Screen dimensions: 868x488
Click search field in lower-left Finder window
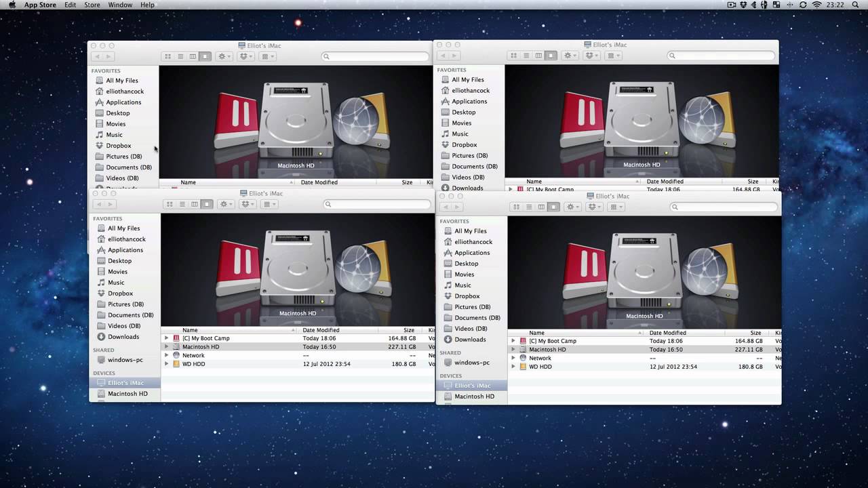click(x=377, y=204)
